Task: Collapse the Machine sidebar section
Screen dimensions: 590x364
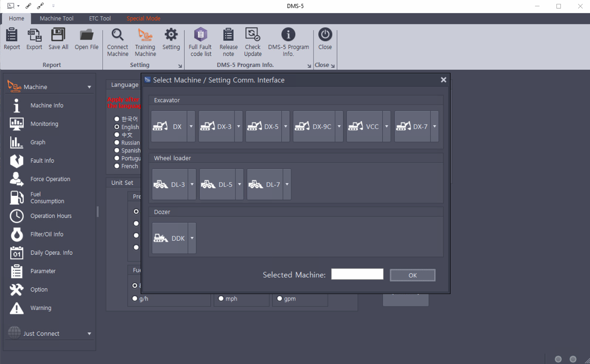Action: (89, 87)
